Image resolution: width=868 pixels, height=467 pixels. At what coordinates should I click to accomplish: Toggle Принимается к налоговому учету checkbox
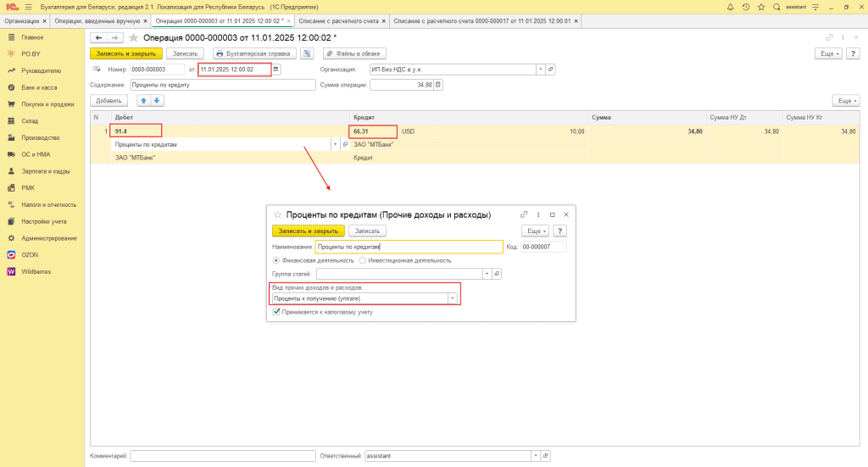pos(276,312)
